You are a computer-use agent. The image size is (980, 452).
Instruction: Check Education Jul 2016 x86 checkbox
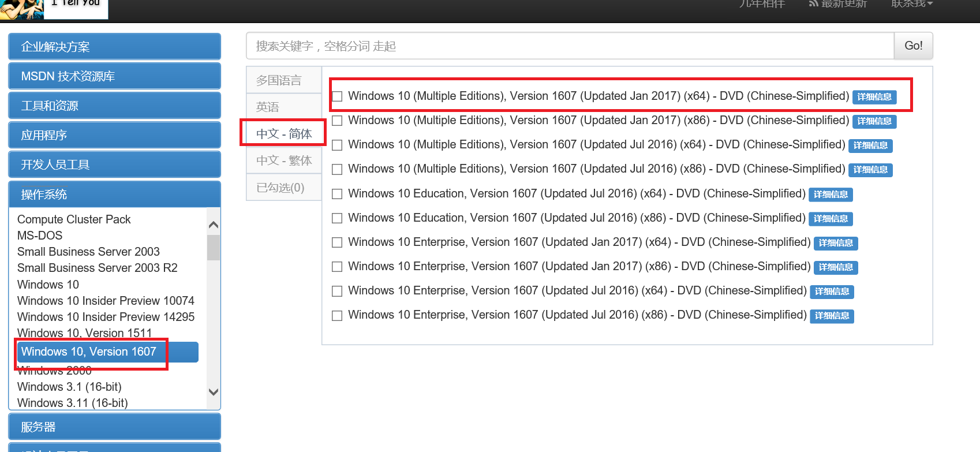[337, 218]
